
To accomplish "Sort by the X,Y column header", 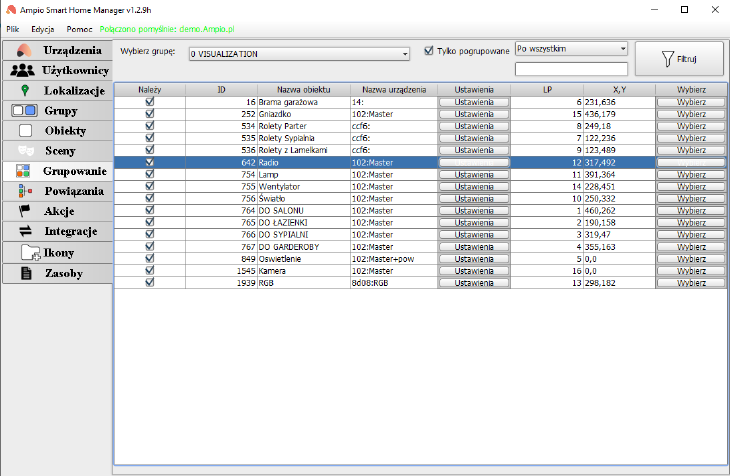I will [619, 89].
